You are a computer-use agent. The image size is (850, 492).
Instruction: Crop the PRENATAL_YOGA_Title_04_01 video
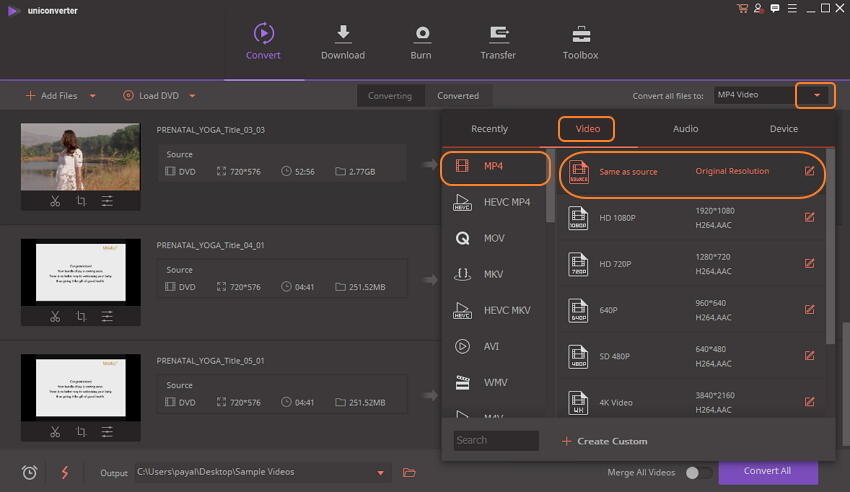81,316
